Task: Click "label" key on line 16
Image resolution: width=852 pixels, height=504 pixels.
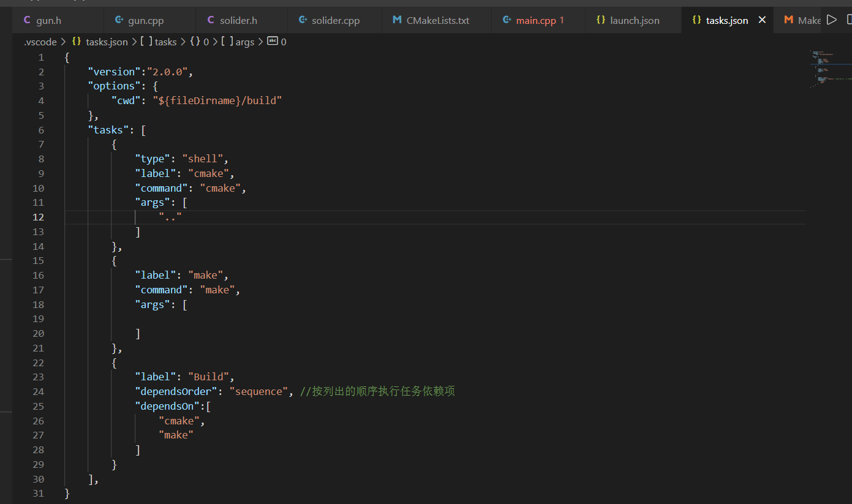Action: (156, 275)
